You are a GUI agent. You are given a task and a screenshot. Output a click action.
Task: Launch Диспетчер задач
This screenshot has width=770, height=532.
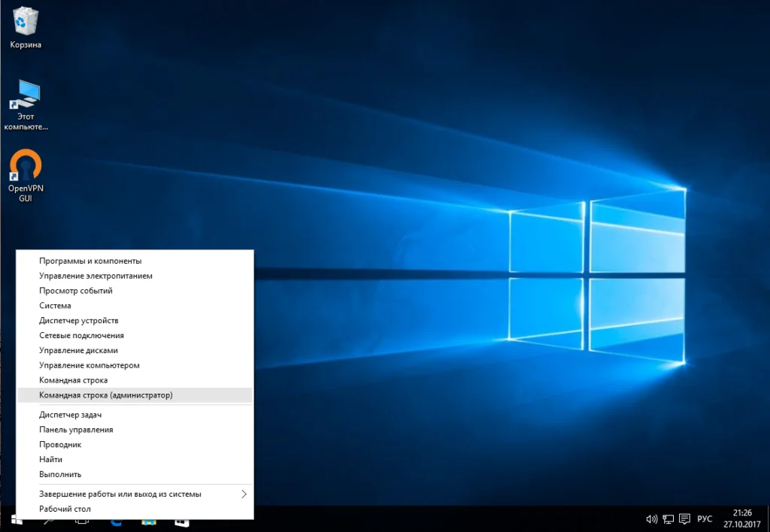tap(71, 415)
